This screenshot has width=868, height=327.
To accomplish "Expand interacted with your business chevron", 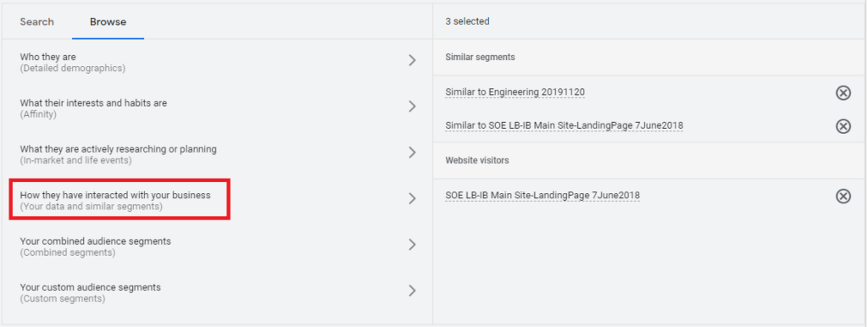I will click(412, 198).
